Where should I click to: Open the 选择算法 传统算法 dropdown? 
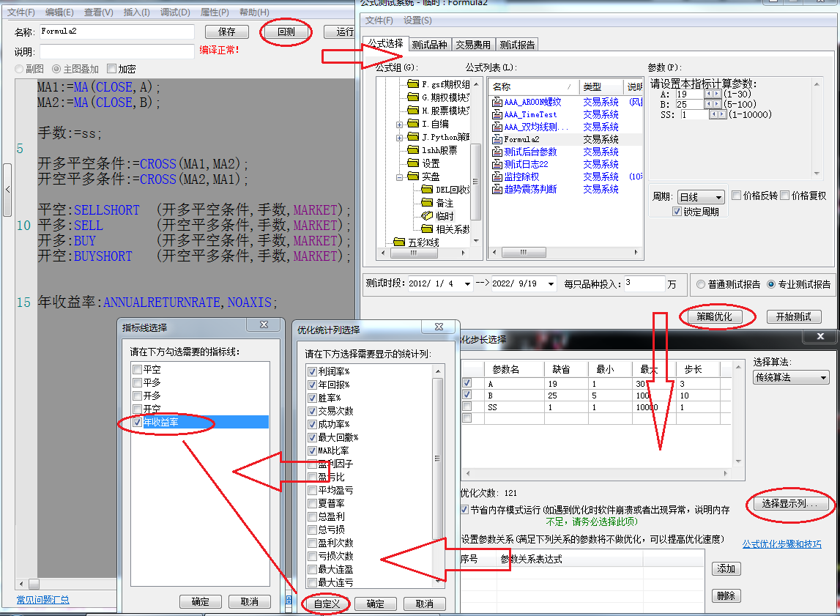(823, 378)
